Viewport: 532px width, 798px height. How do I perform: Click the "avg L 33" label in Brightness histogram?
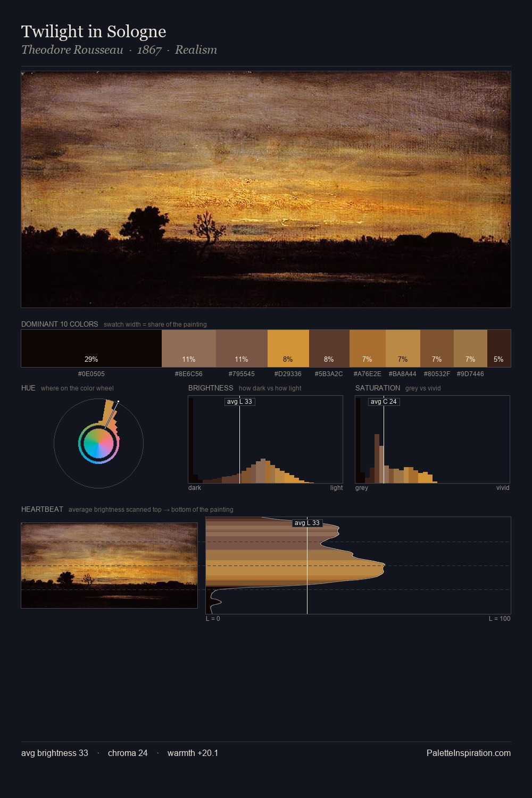point(240,402)
